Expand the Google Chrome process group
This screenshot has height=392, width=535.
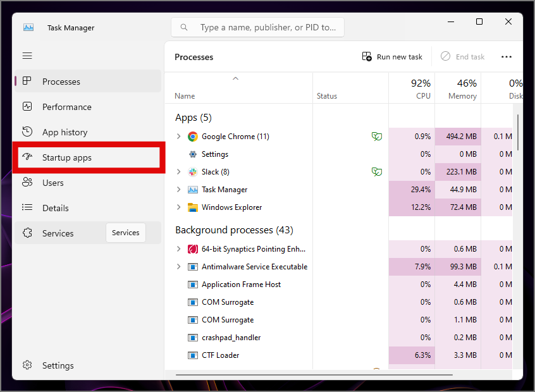178,137
